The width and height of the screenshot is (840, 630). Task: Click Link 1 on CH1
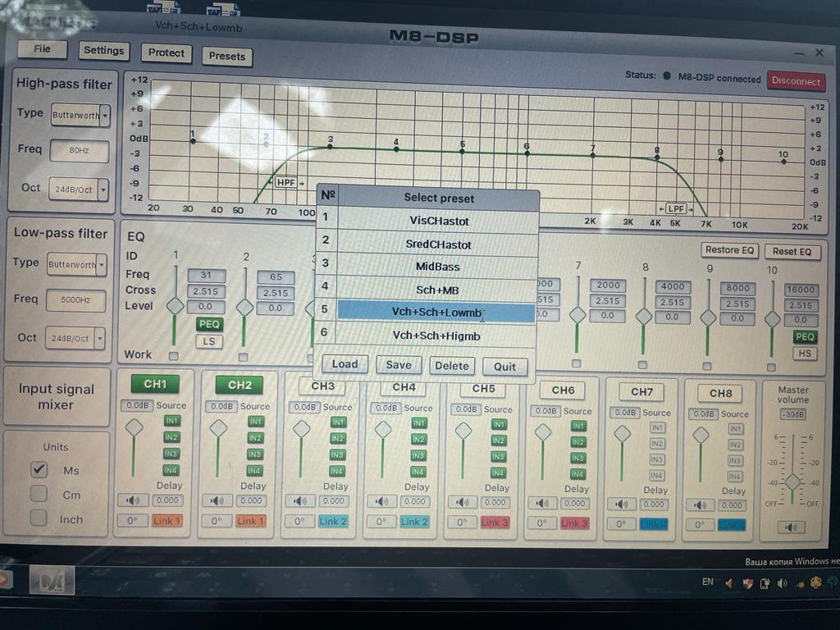[166, 520]
